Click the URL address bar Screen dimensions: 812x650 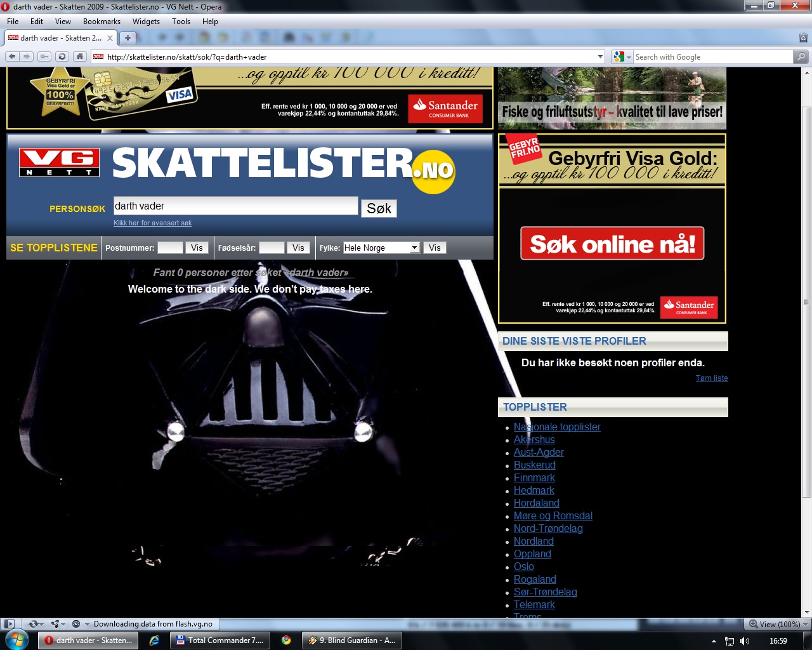[x=348, y=57]
